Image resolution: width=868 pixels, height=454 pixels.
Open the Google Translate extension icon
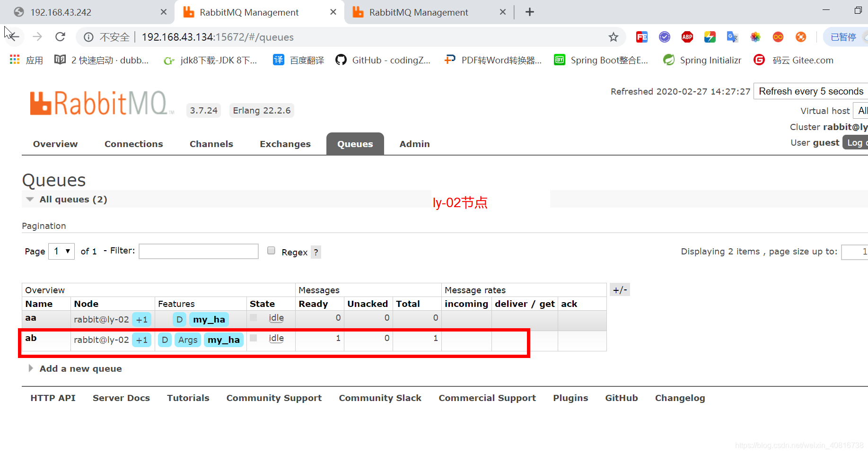pyautogui.click(x=733, y=37)
